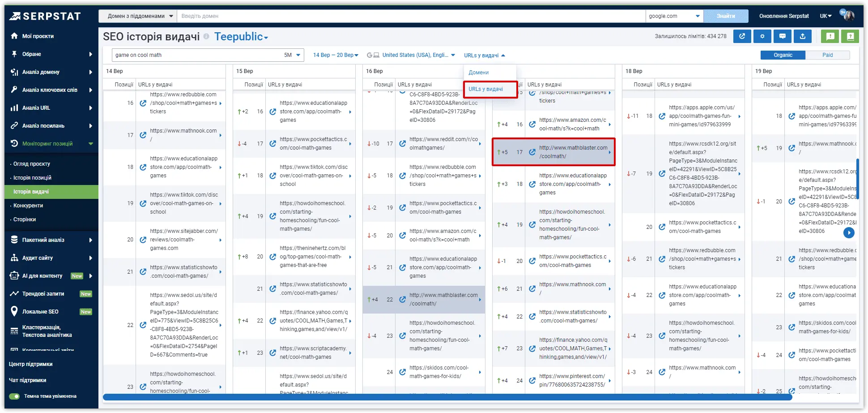Click the Аналіз домену sidebar icon
Screen dimensions: 868x413
point(14,72)
